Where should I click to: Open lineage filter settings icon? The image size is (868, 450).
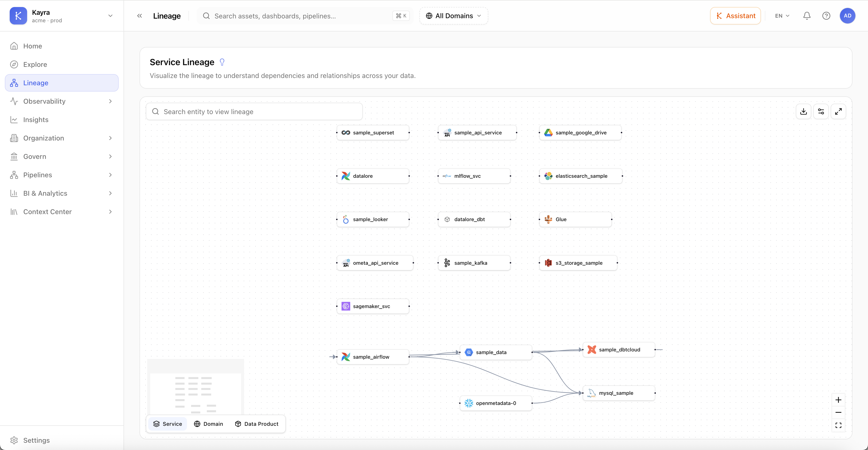pyautogui.click(x=821, y=112)
